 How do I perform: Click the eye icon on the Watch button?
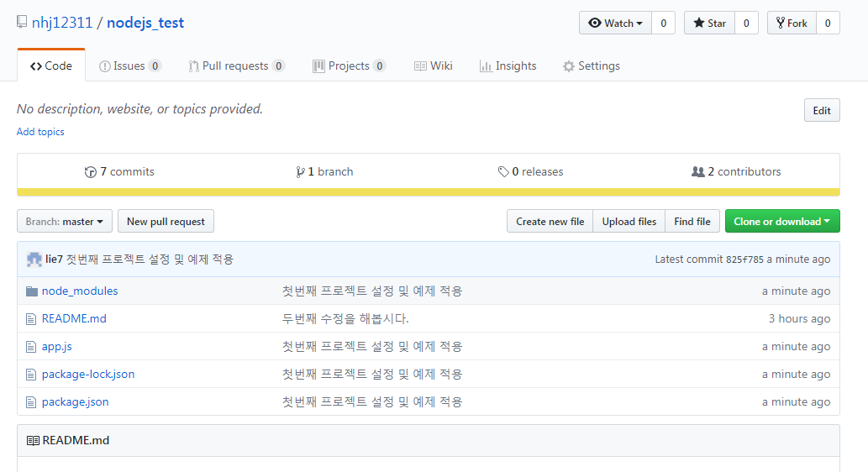(x=595, y=23)
